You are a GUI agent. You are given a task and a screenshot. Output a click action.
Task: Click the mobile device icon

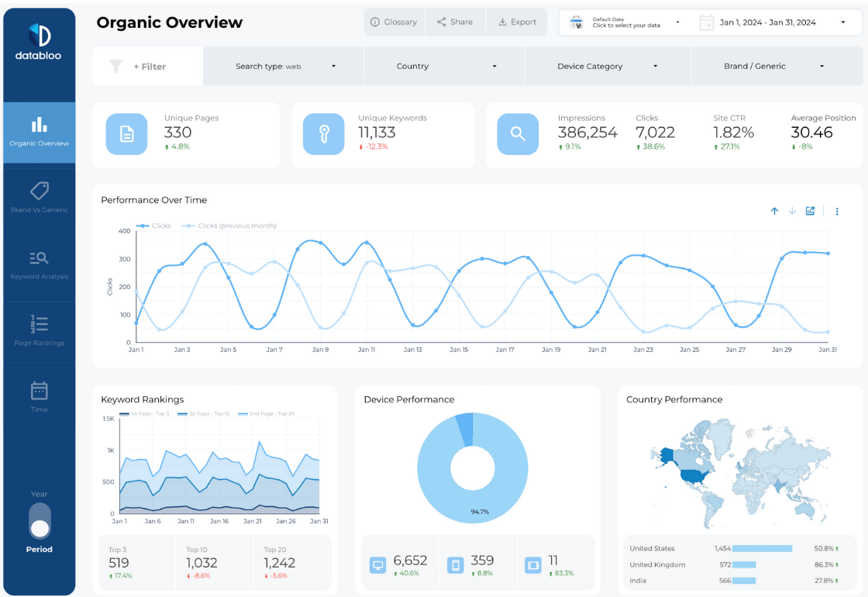(456, 565)
